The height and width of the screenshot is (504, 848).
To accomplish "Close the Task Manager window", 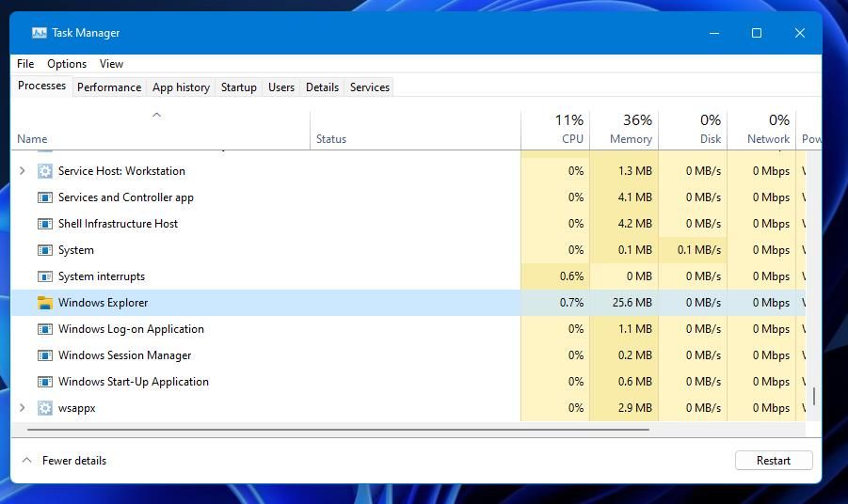I will 800,33.
